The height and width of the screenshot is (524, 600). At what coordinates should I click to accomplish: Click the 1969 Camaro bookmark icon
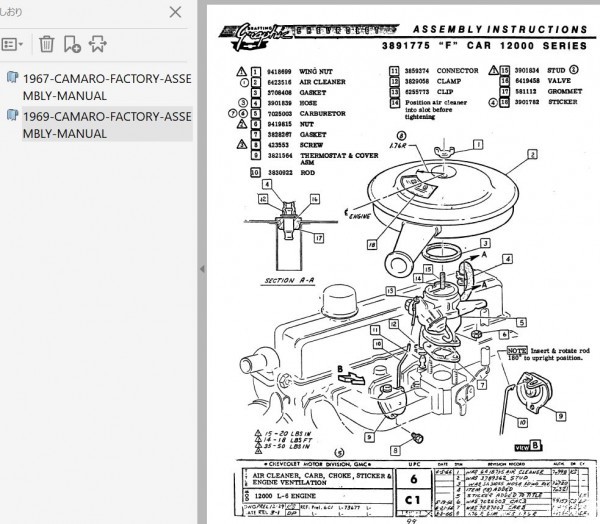point(13,115)
